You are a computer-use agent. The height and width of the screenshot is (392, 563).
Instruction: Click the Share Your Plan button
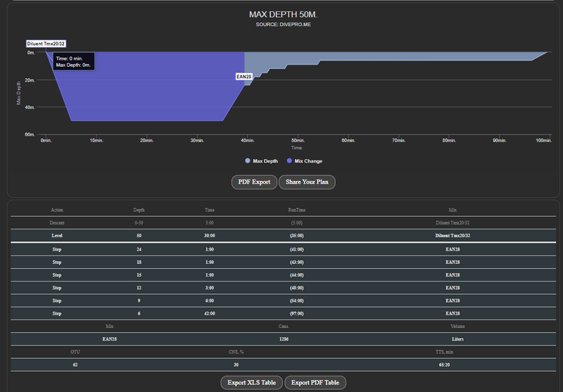click(x=307, y=182)
